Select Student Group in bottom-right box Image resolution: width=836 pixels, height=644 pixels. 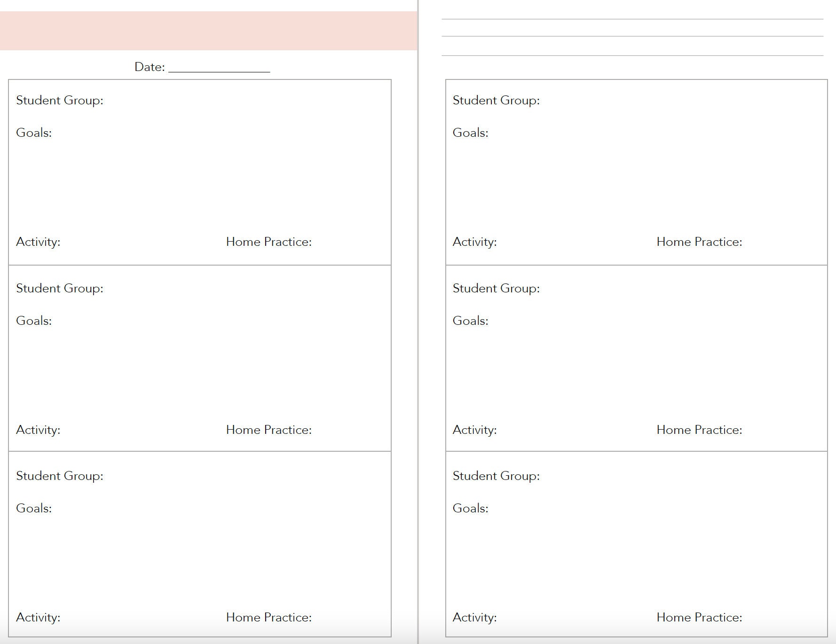(496, 476)
